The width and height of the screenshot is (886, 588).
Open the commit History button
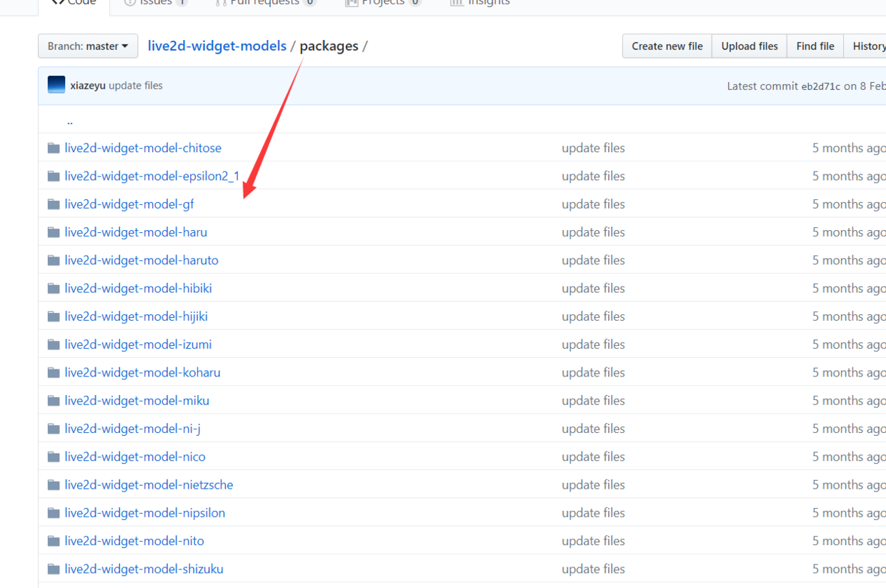[x=866, y=46]
